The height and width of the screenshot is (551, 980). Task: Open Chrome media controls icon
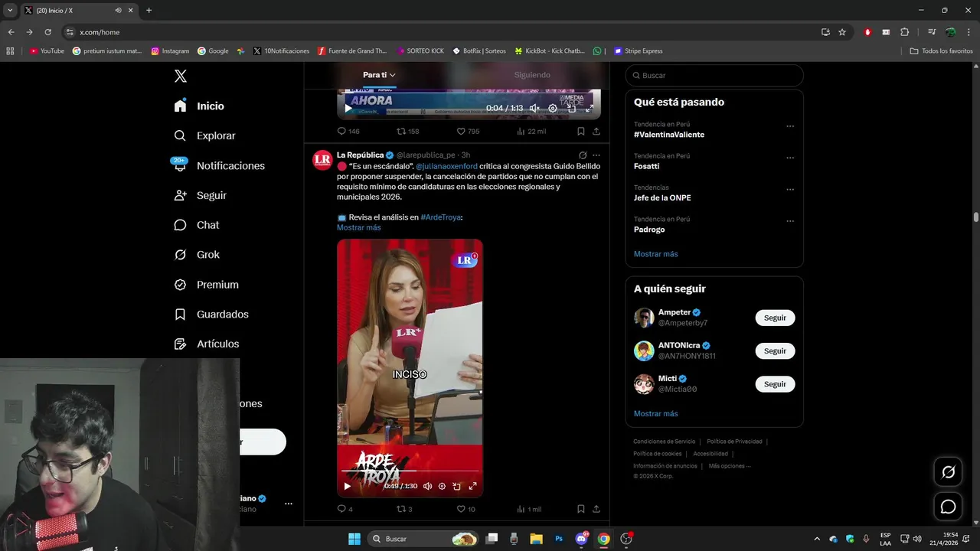pos(932,32)
